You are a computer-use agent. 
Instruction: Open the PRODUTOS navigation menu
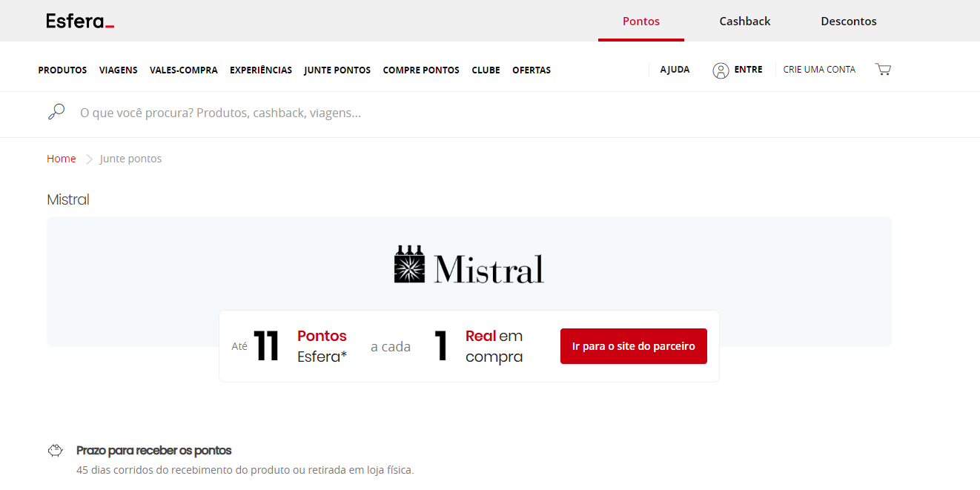(x=62, y=70)
